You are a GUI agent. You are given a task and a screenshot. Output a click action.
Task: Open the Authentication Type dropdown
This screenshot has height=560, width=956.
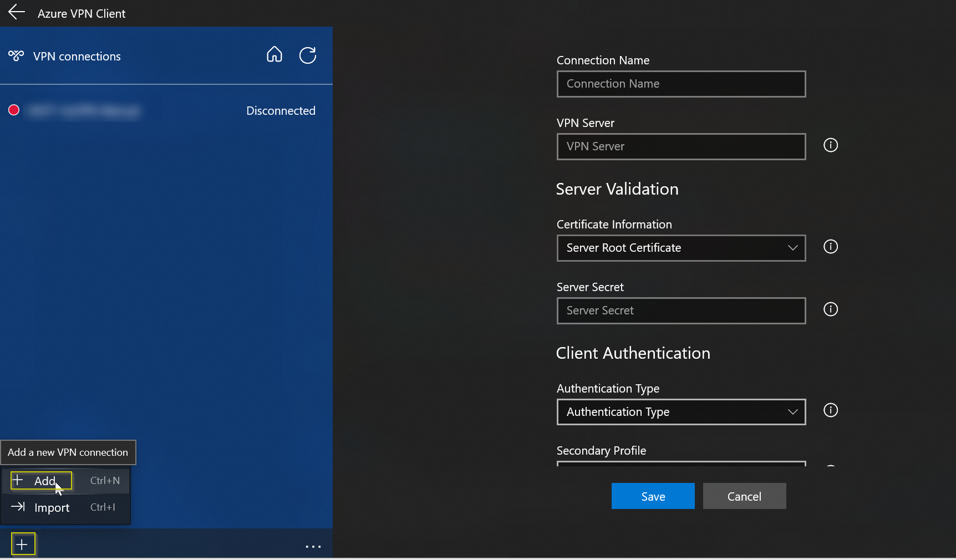tap(681, 412)
